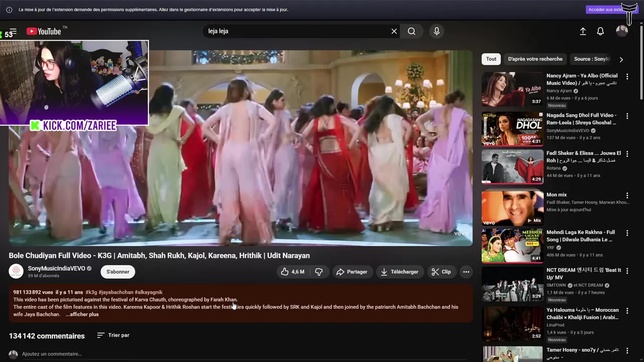This screenshot has height=362, width=644.
Task: Select the Tout filter chip
Action: coord(491,59)
